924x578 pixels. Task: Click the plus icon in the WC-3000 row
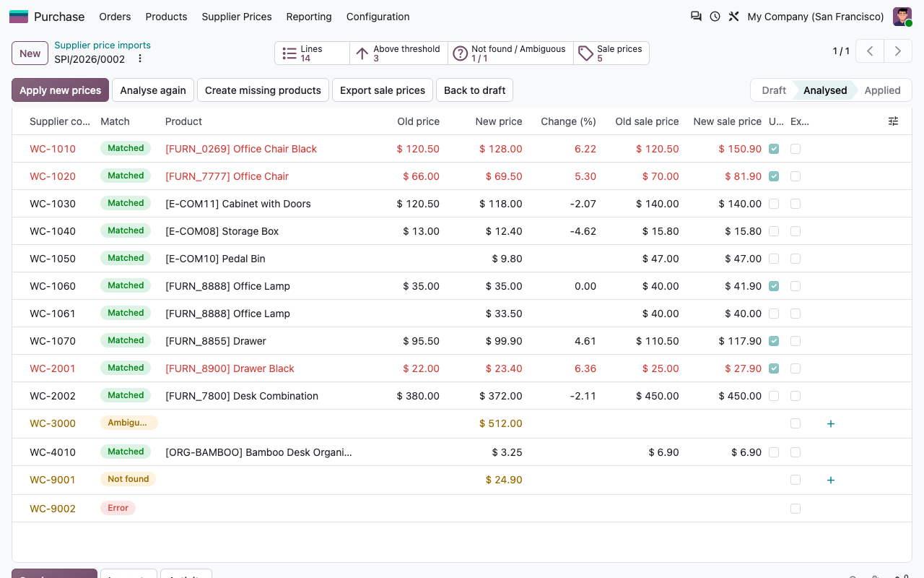click(831, 423)
